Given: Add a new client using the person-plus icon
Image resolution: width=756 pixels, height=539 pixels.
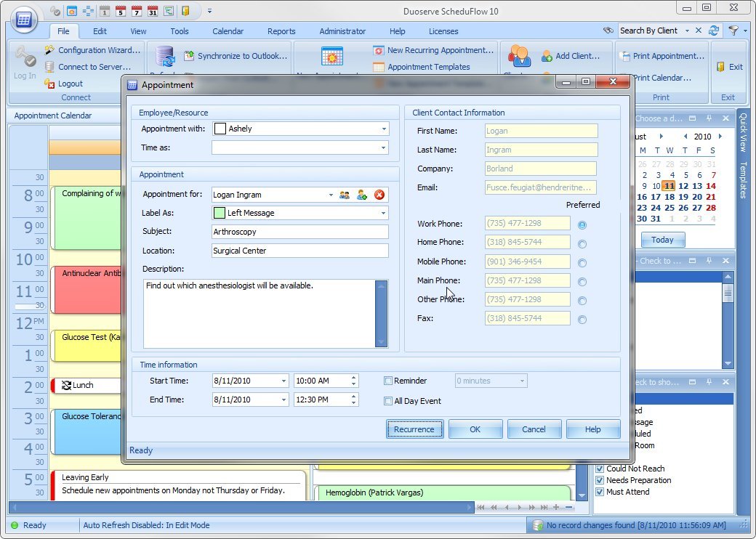Looking at the screenshot, I should (x=361, y=195).
